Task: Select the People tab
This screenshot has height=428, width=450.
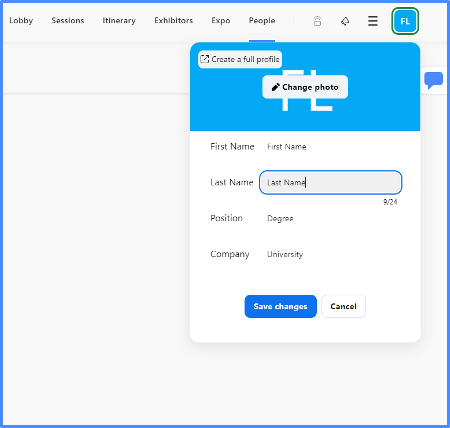Action: click(262, 21)
